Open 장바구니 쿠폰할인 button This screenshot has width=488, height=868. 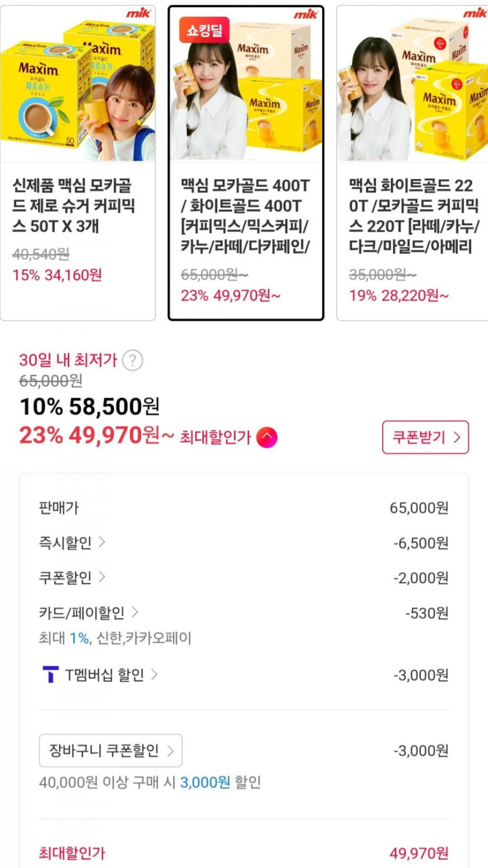[111, 750]
